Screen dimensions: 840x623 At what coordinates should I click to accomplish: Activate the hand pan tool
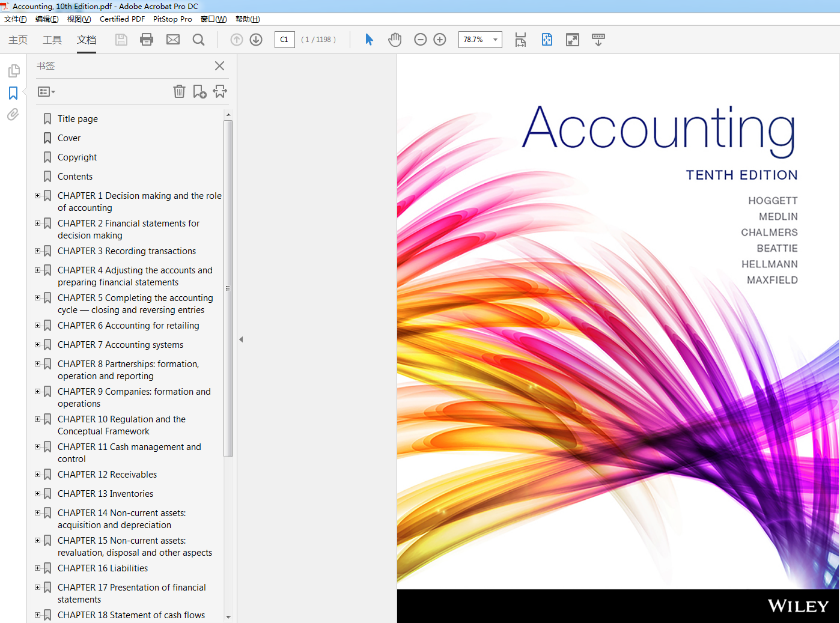click(x=395, y=40)
